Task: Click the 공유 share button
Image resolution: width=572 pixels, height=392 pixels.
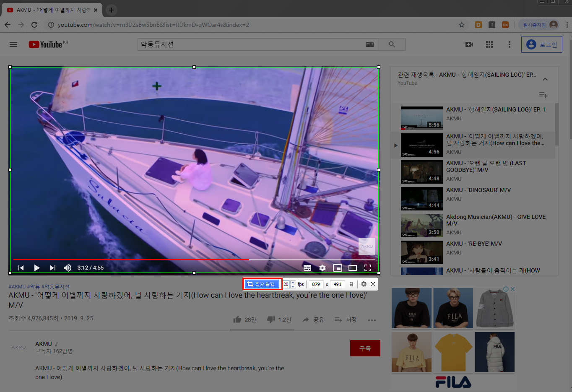Action: click(x=313, y=319)
